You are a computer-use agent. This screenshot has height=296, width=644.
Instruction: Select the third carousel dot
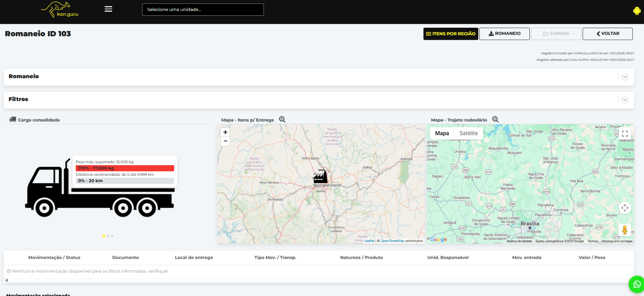point(112,236)
